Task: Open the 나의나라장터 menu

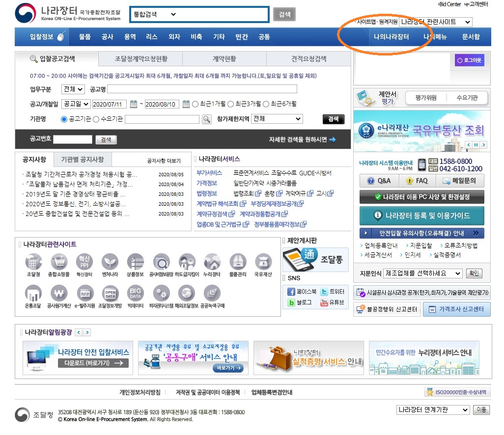Action: click(x=391, y=37)
